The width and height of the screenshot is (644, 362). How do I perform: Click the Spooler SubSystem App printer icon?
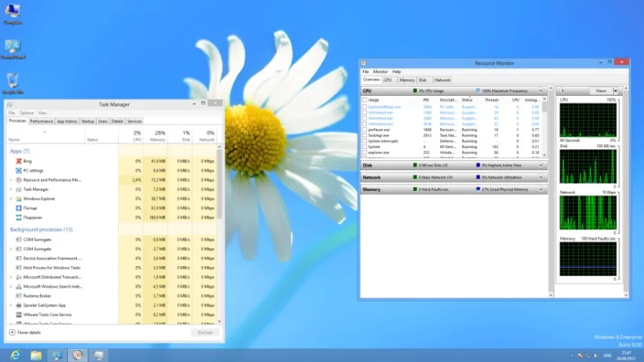pos(18,305)
